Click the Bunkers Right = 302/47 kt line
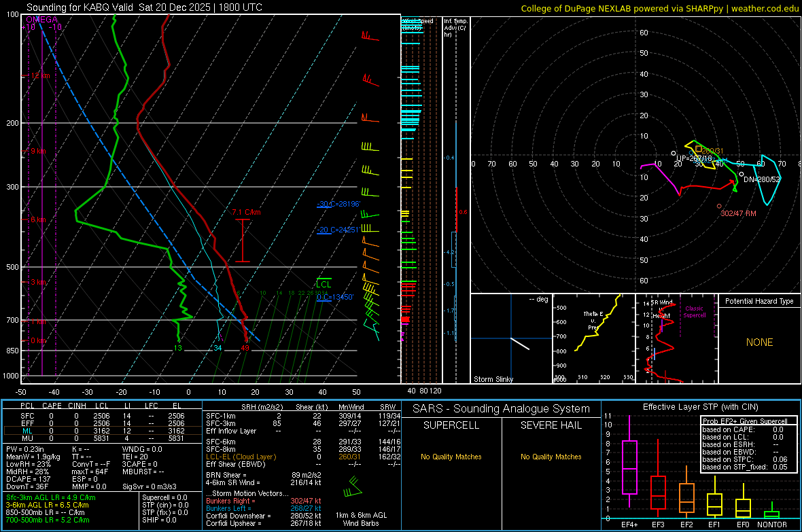 click(x=264, y=501)
